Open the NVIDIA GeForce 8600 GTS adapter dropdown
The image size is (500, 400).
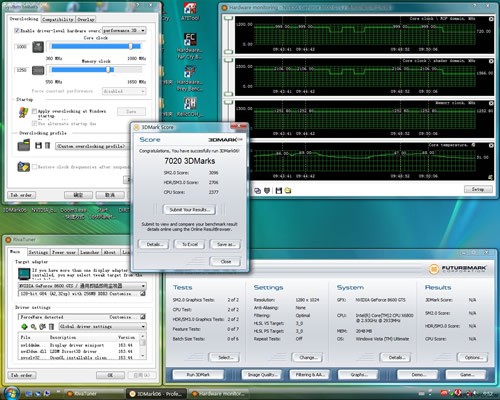(82, 286)
